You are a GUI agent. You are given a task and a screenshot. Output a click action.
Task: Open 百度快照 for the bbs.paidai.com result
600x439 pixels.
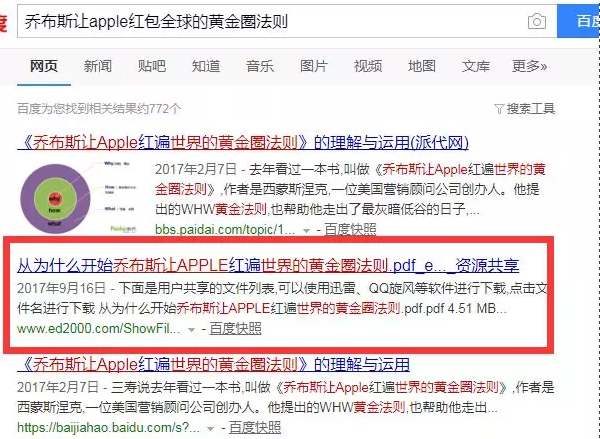point(350,229)
